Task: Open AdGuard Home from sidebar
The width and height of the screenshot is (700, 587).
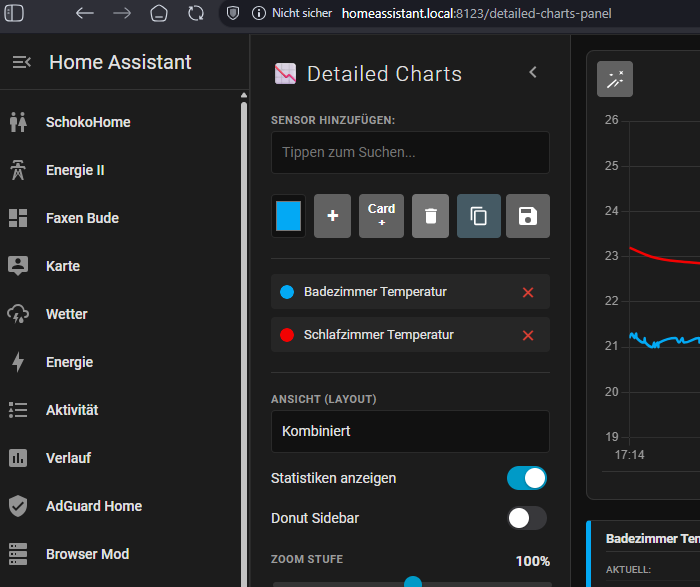Action: point(93,506)
